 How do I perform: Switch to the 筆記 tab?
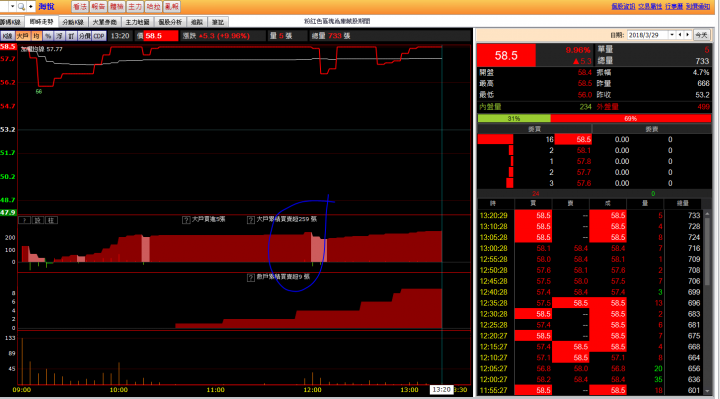click(x=218, y=22)
